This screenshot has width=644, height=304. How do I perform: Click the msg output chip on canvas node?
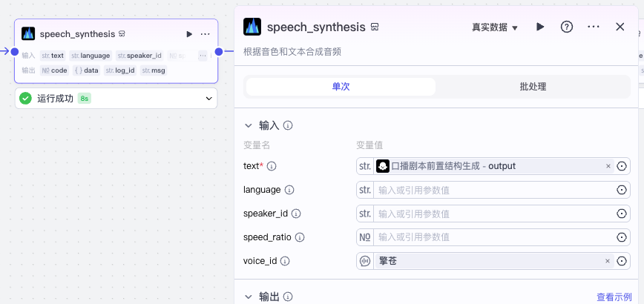(x=154, y=70)
